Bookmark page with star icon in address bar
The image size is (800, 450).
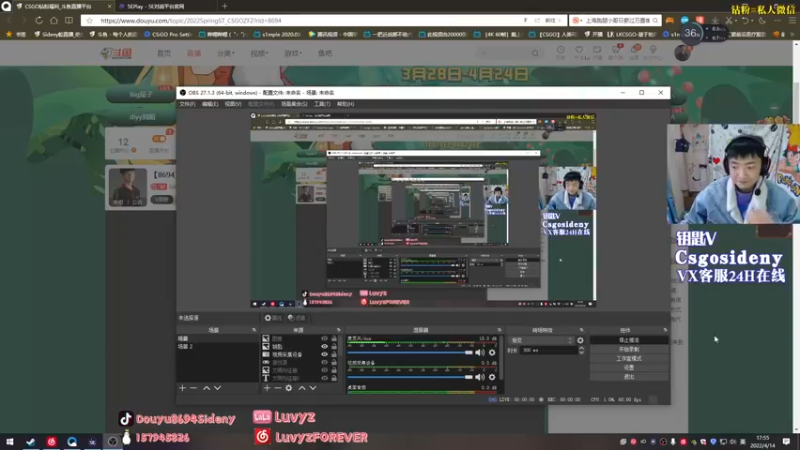click(89, 20)
